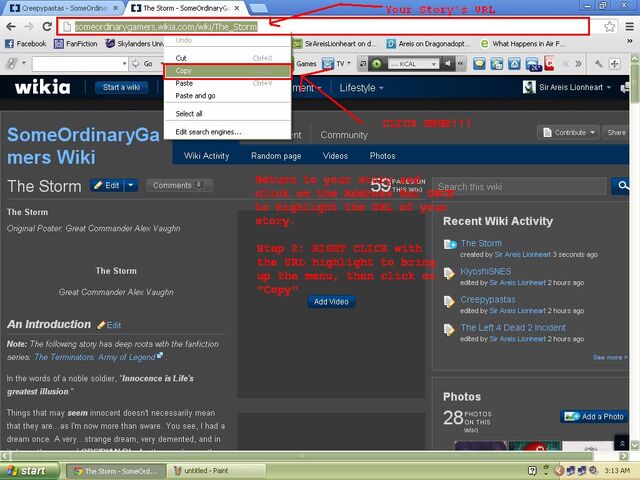
Task: Click 'Add a Photo' button
Action: pos(594,417)
